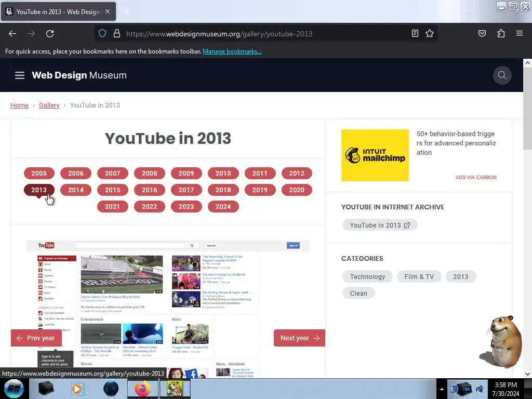
Task: Select the 2014 year pill
Action: click(x=76, y=190)
